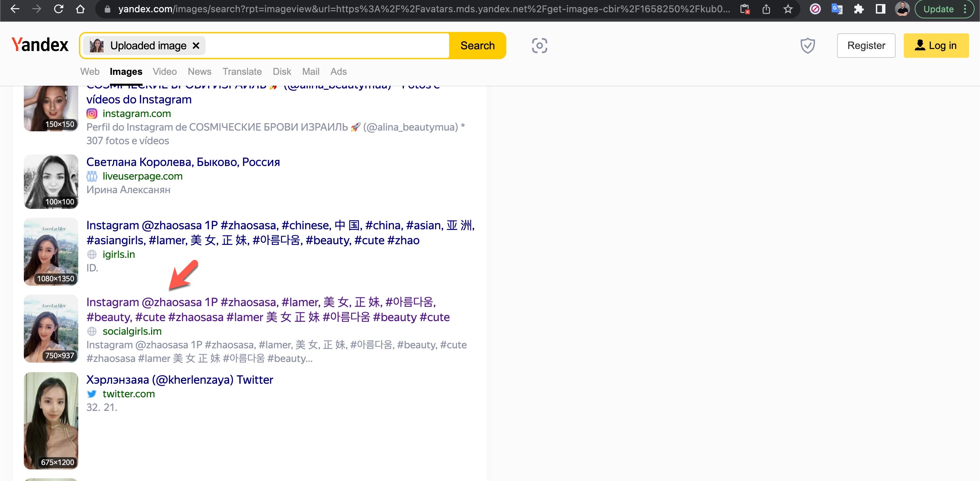This screenshot has width=980, height=481.
Task: Open the clipboard blocked icon
Action: [x=745, y=9]
